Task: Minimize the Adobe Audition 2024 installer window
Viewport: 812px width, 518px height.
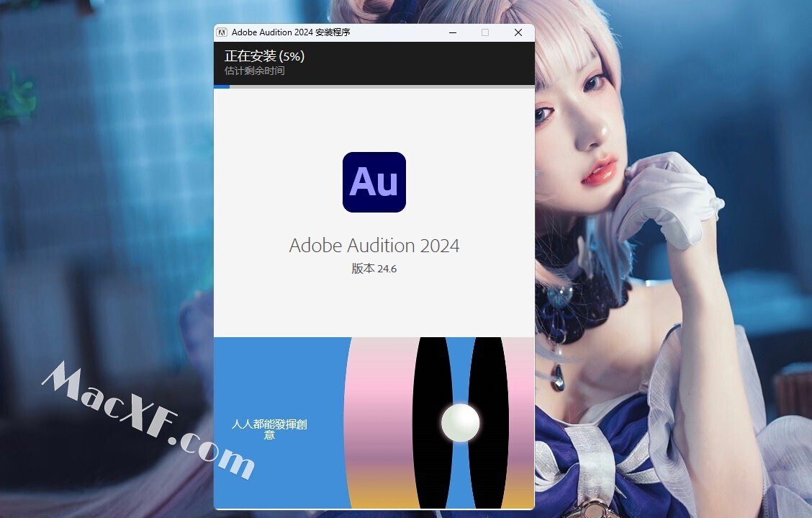Action: [x=453, y=32]
